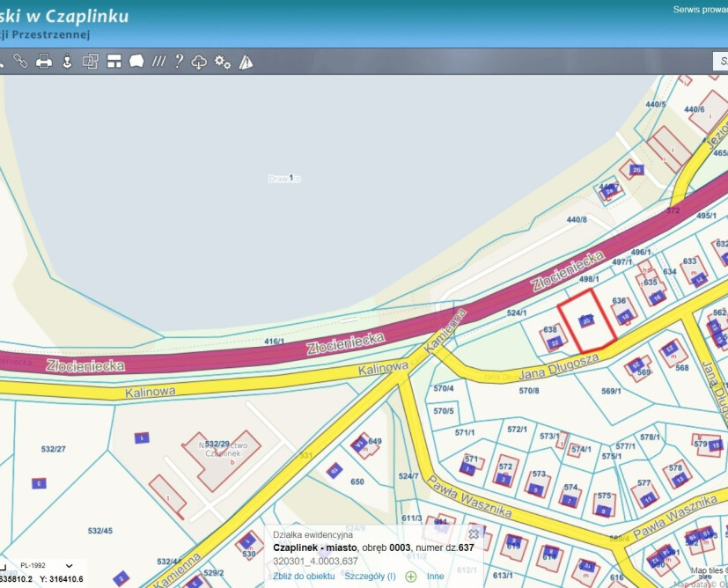Open the panel layout tool

(x=114, y=62)
